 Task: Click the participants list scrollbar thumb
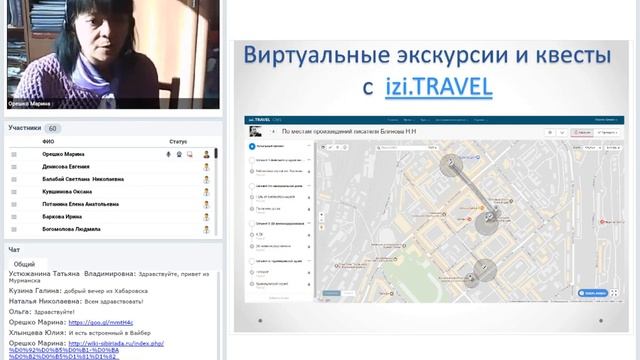pyautogui.click(x=216, y=153)
